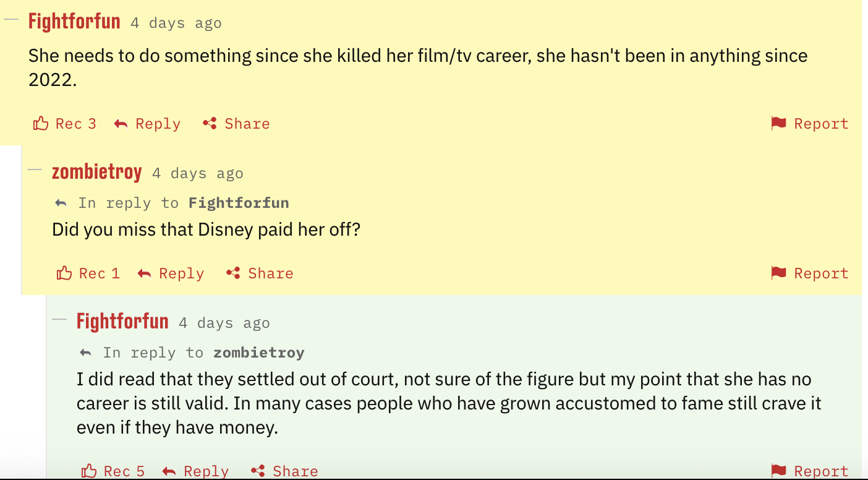Click thumbs-up icon on Fightforfun's first comment

point(41,123)
